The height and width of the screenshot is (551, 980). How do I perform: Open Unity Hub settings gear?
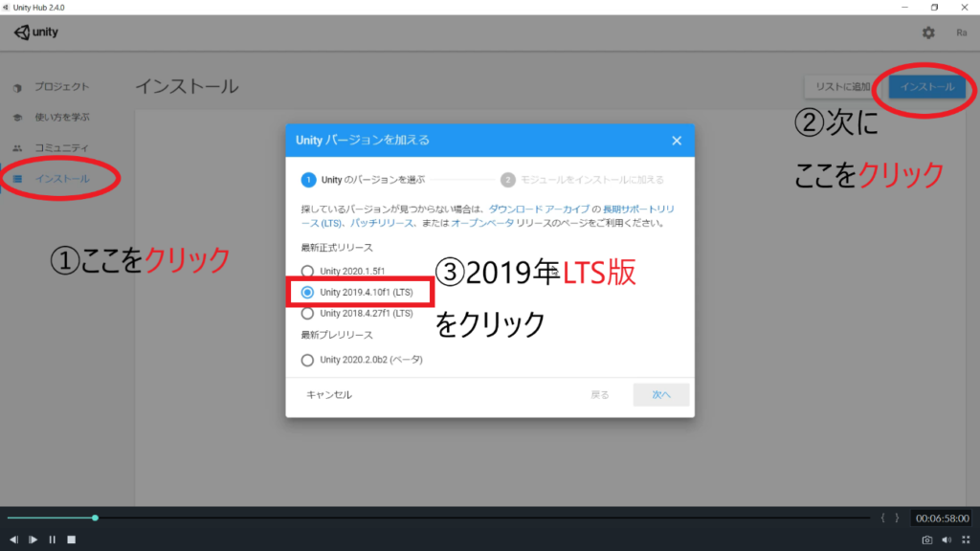pyautogui.click(x=928, y=33)
